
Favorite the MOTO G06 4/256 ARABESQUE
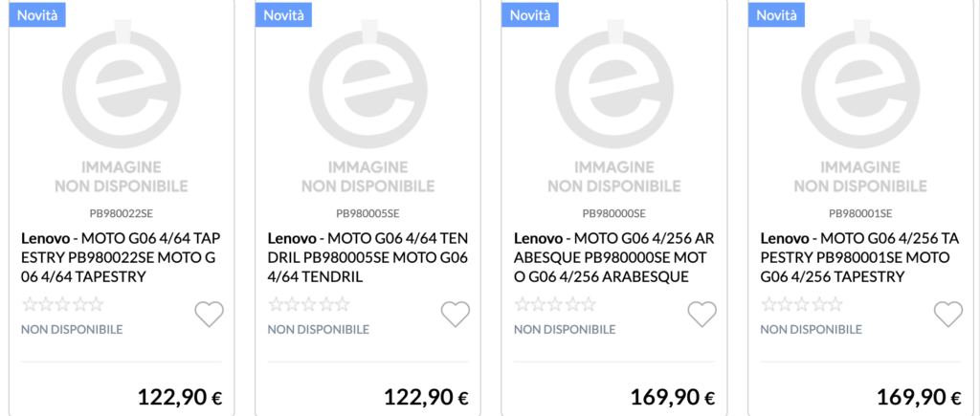point(702,314)
